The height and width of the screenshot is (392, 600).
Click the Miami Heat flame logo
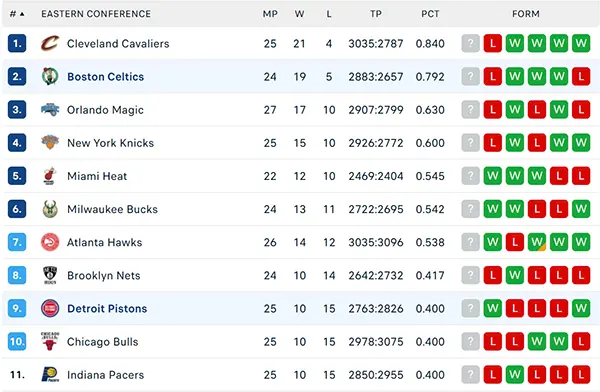pyautogui.click(x=50, y=176)
